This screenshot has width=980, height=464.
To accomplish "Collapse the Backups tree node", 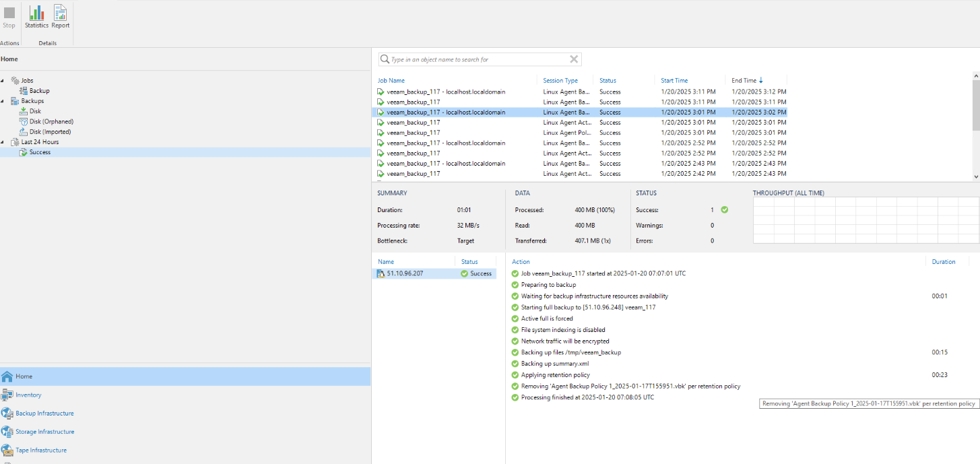I will (3, 101).
